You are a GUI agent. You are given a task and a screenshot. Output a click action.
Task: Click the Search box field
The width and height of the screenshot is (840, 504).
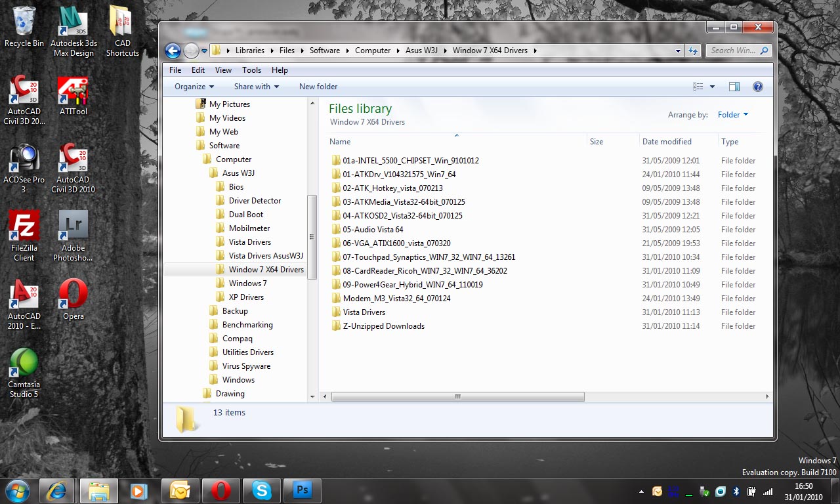tap(738, 51)
